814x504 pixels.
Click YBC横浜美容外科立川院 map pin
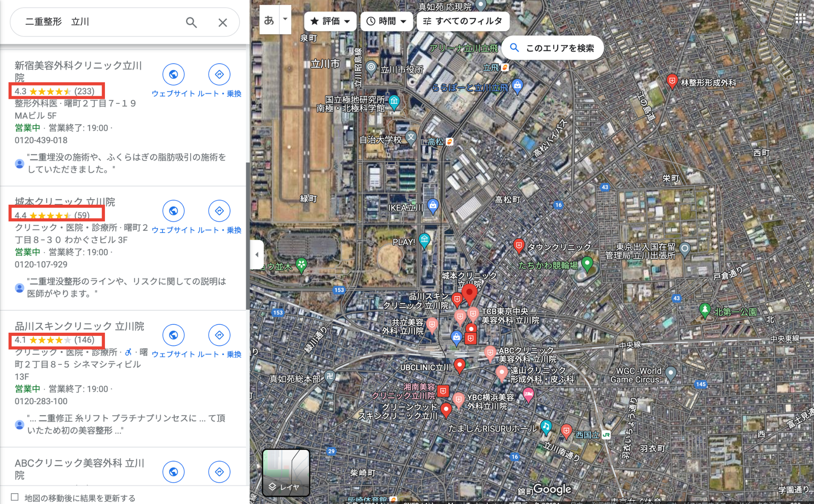click(x=458, y=399)
